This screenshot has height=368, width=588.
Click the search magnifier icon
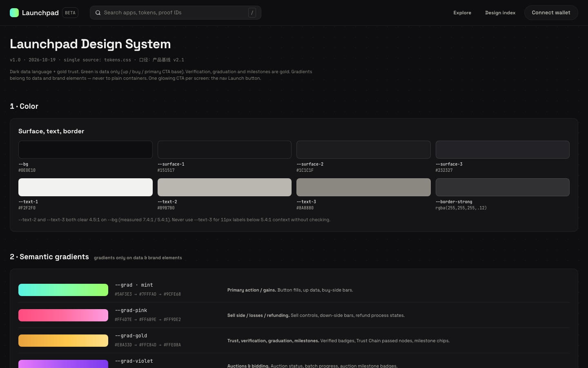click(x=98, y=13)
